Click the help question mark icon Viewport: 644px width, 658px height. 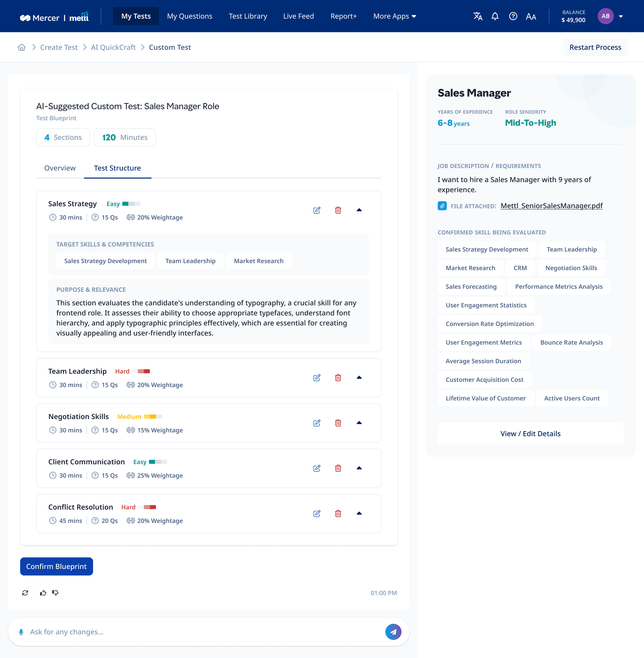pyautogui.click(x=513, y=16)
